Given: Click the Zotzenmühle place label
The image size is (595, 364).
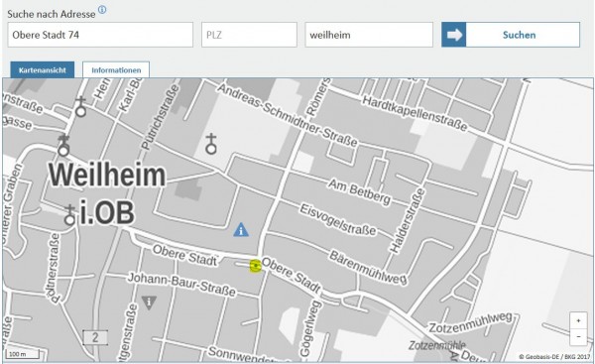Looking at the screenshot, I should [436, 345].
